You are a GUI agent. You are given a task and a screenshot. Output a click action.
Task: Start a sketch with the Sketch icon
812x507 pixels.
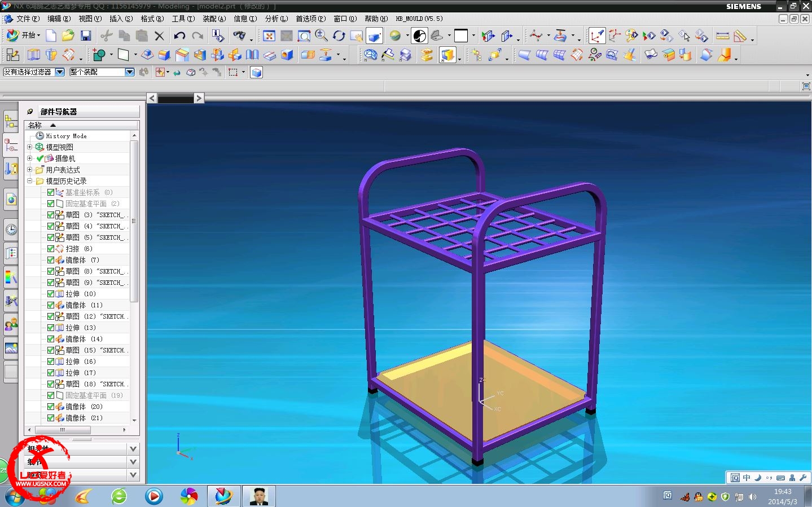12,55
